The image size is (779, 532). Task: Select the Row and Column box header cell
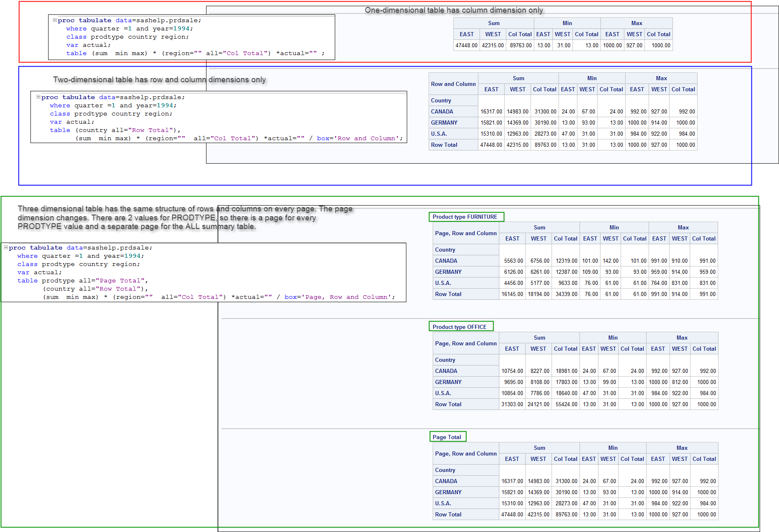coord(453,84)
